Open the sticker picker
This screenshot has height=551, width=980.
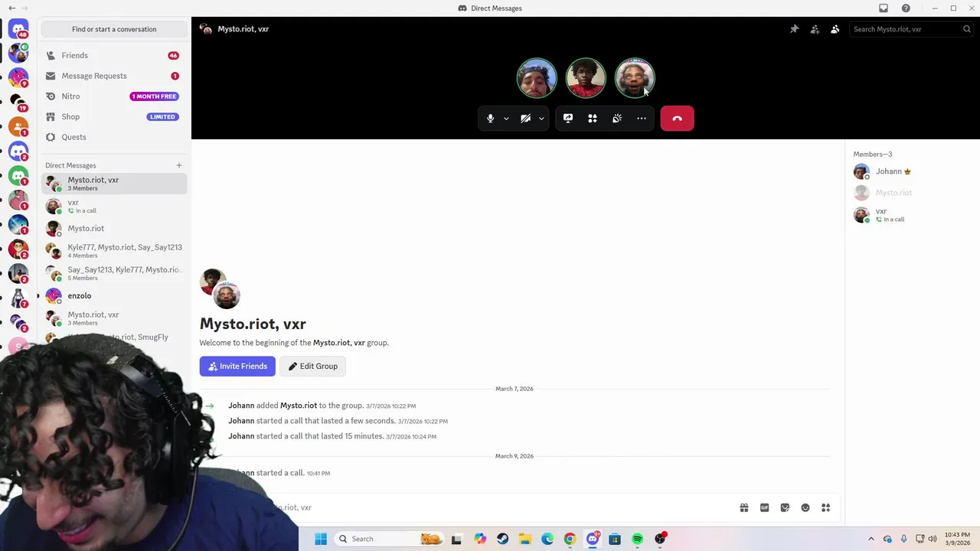(x=785, y=507)
